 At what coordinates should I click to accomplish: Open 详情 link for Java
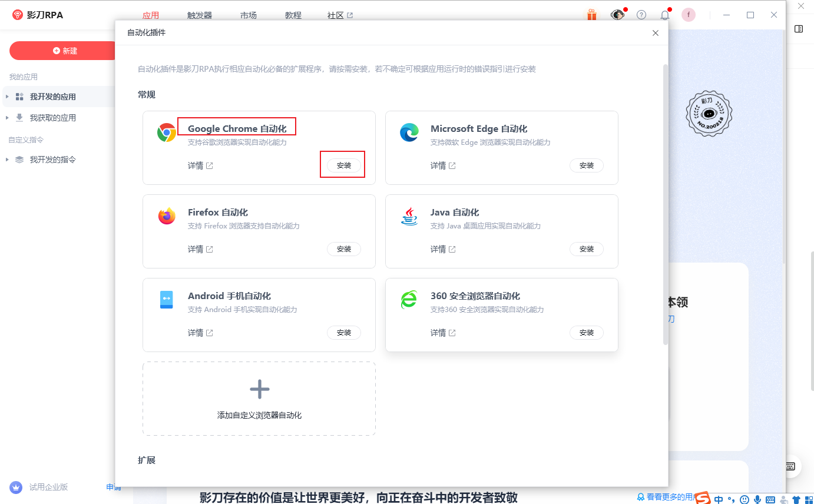[x=443, y=249]
